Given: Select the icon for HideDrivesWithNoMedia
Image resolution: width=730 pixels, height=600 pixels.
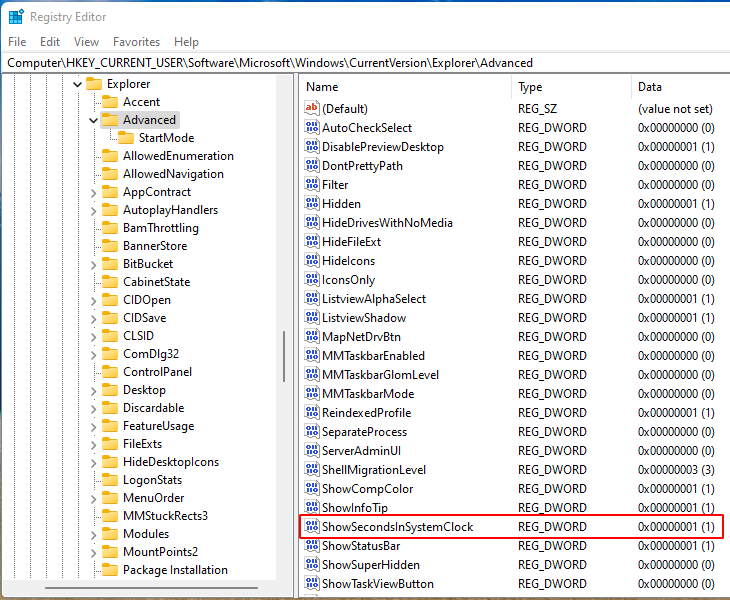Looking at the screenshot, I should point(311,222).
